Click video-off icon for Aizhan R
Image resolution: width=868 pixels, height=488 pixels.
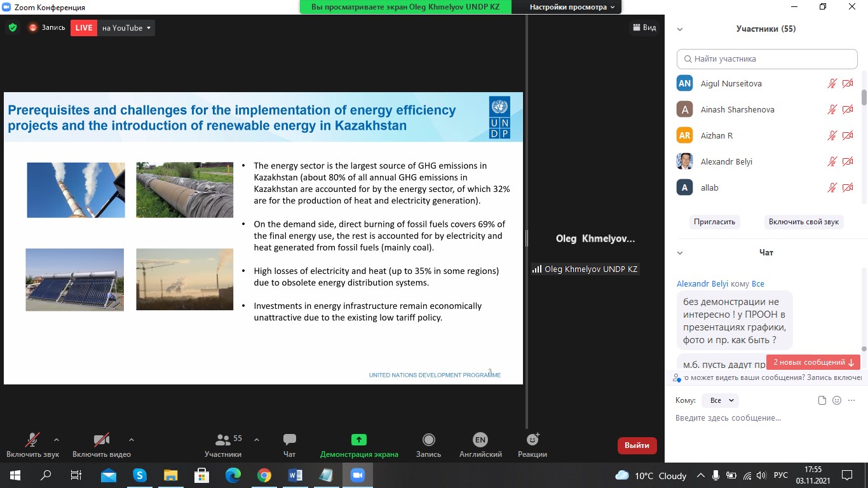(848, 135)
